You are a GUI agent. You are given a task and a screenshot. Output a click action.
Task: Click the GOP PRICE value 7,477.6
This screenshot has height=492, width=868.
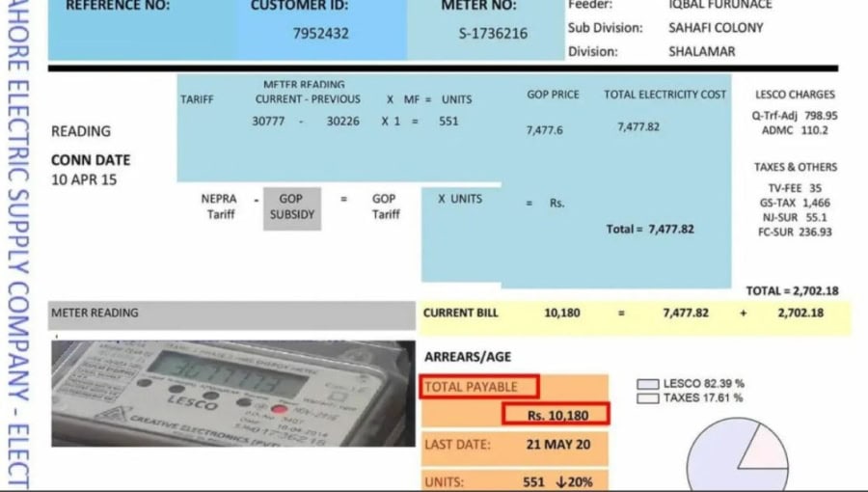[x=544, y=130]
